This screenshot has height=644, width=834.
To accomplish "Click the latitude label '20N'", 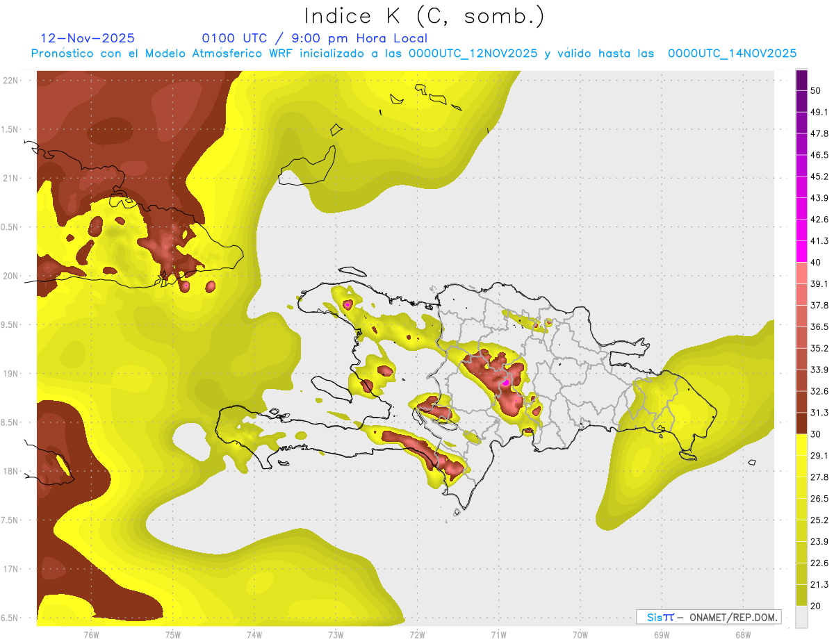I will click(11, 276).
